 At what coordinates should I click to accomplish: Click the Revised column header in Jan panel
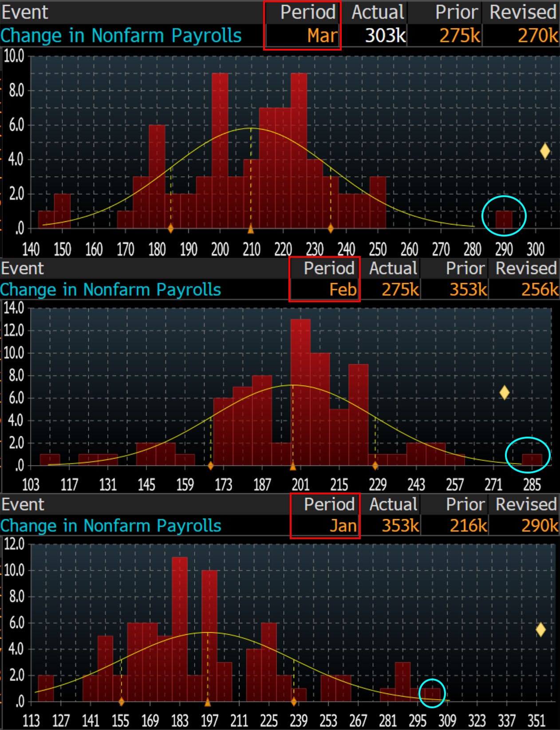point(526,504)
